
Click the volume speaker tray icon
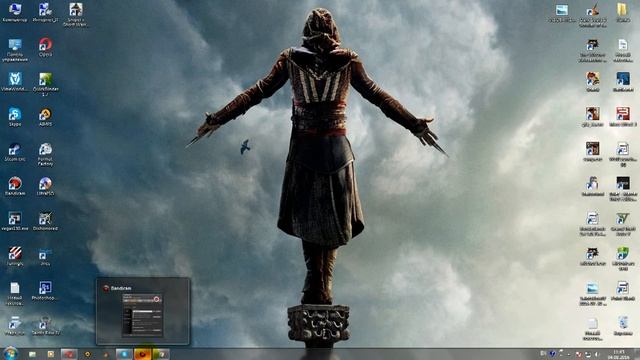point(597,354)
